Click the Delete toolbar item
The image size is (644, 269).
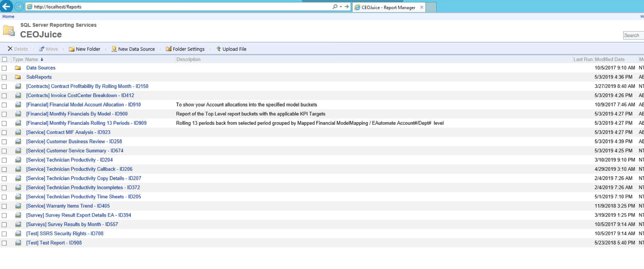pyautogui.click(x=18, y=49)
